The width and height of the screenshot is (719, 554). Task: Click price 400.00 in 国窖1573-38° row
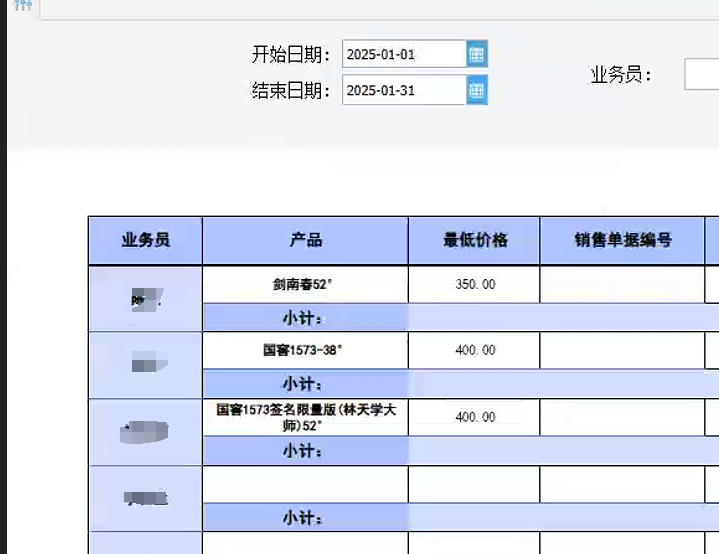[x=474, y=350]
